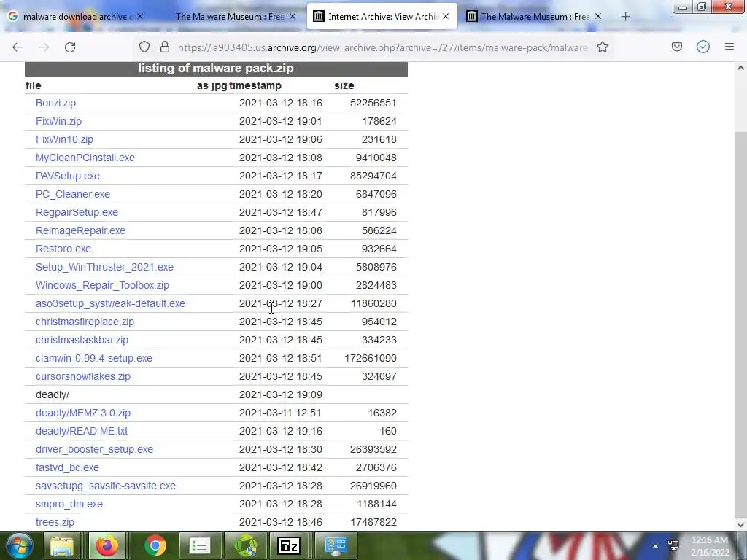
Task: Open the Save to Pocket icon
Action: pos(677,47)
